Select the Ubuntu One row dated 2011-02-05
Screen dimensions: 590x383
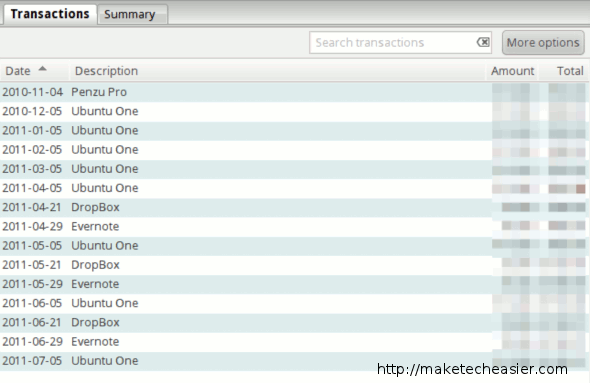pos(295,150)
